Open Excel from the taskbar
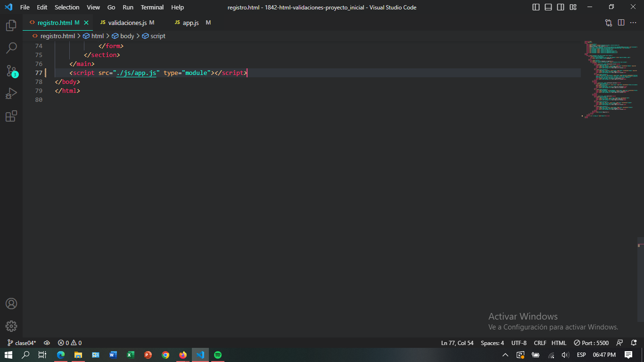The width and height of the screenshot is (644, 362). pos(131,354)
